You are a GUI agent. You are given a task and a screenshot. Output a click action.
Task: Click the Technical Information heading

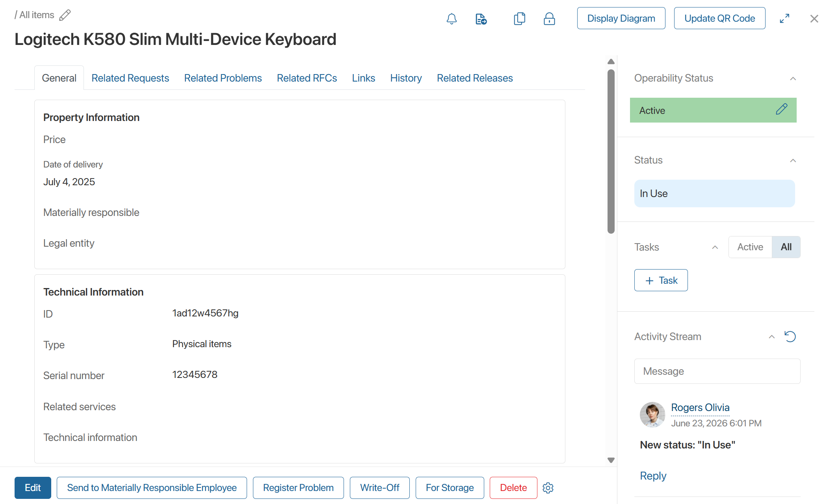pyautogui.click(x=93, y=292)
